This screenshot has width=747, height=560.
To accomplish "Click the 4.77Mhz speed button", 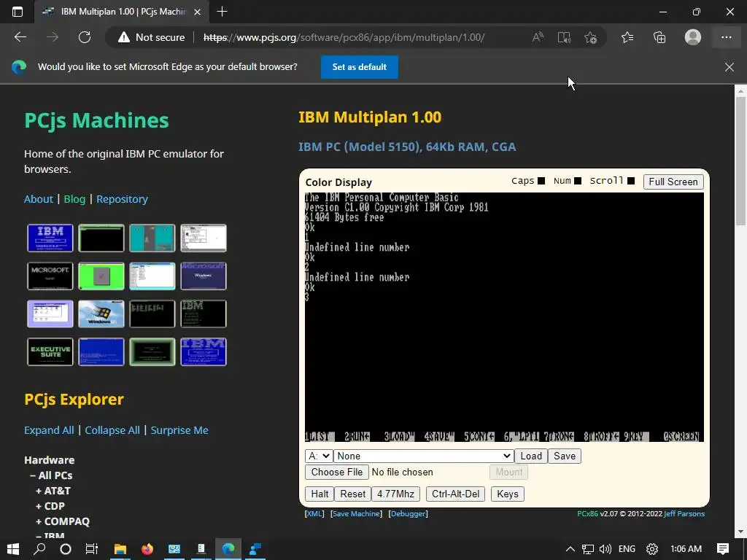I will pyautogui.click(x=395, y=494).
